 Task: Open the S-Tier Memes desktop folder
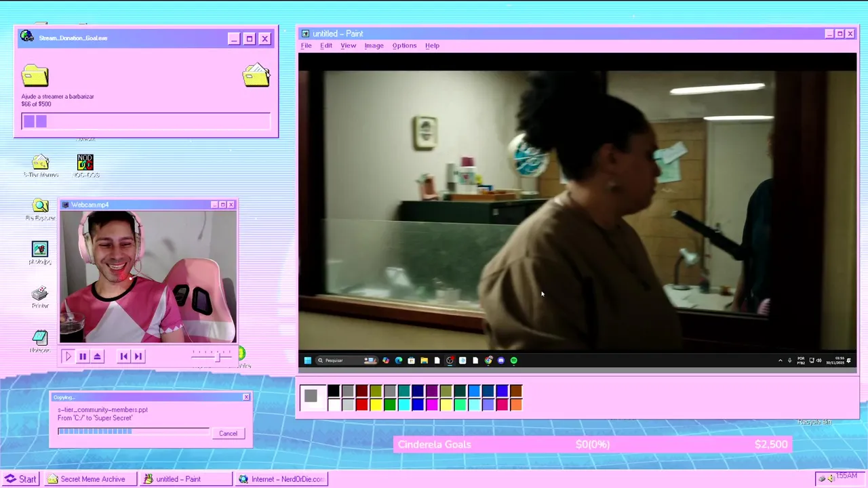click(41, 166)
